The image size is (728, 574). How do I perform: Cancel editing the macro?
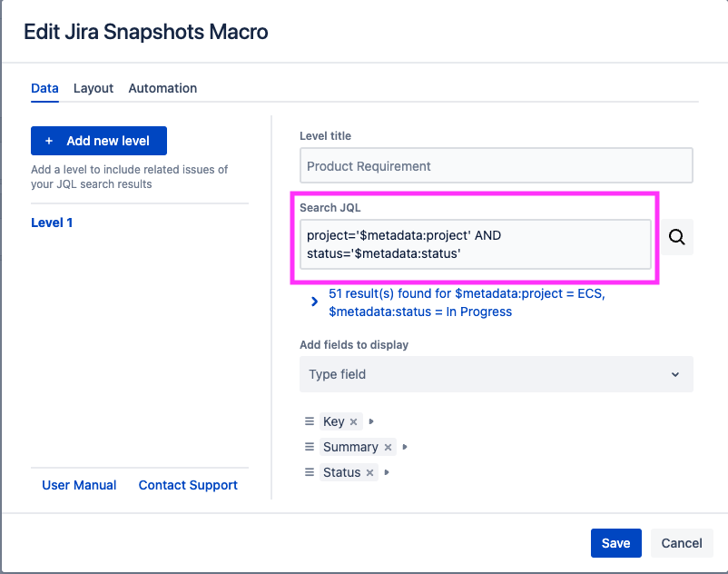coord(682,543)
